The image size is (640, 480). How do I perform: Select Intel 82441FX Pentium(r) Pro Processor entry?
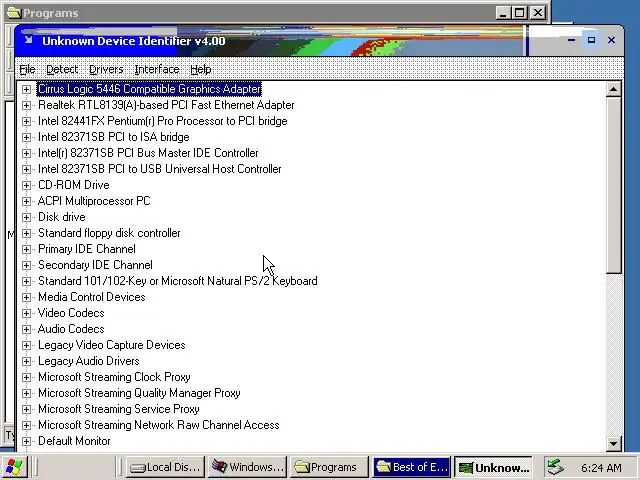162,121
